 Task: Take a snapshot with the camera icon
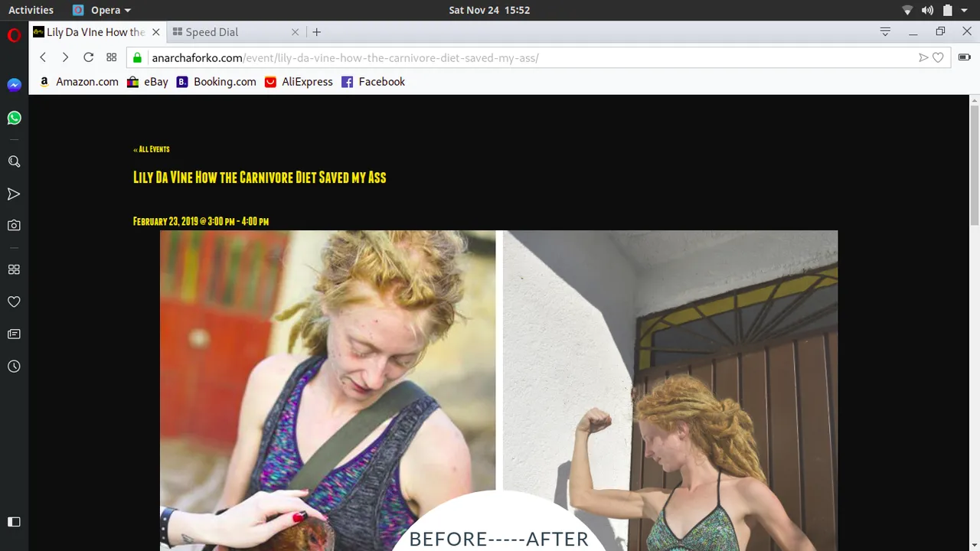tap(14, 226)
